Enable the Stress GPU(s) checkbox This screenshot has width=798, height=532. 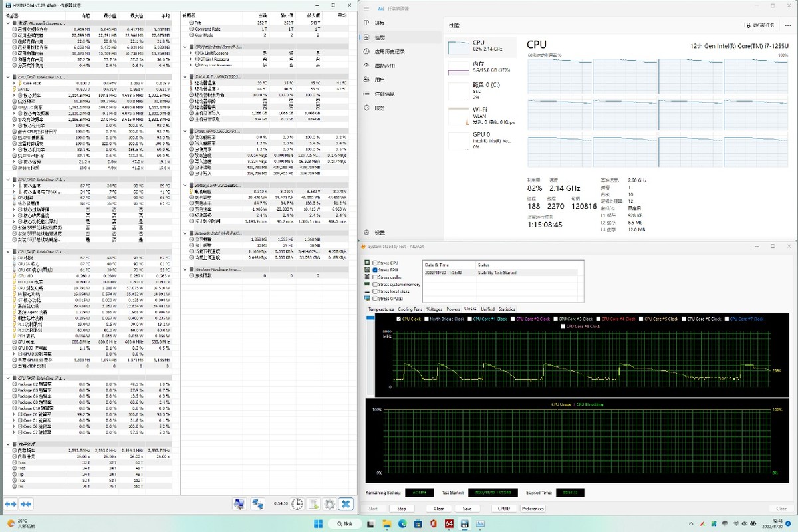(375, 299)
